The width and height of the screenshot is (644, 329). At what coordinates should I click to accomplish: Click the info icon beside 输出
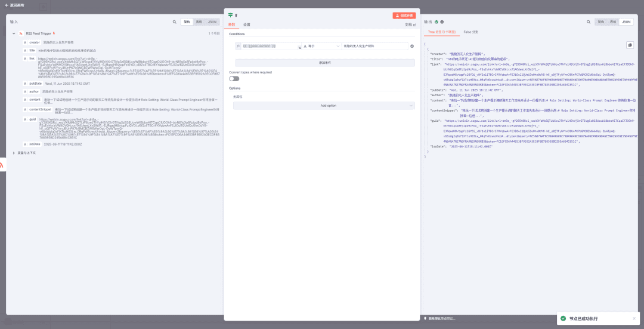click(442, 22)
